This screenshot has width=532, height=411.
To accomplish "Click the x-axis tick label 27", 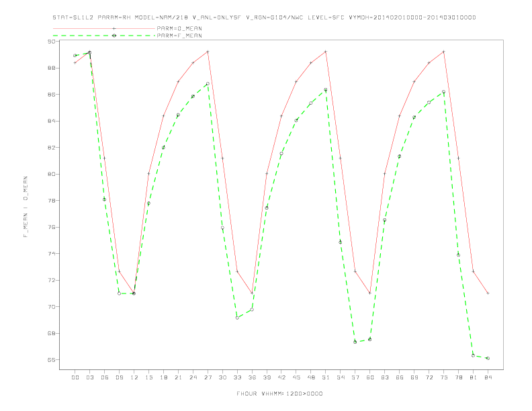I will coord(208,377).
